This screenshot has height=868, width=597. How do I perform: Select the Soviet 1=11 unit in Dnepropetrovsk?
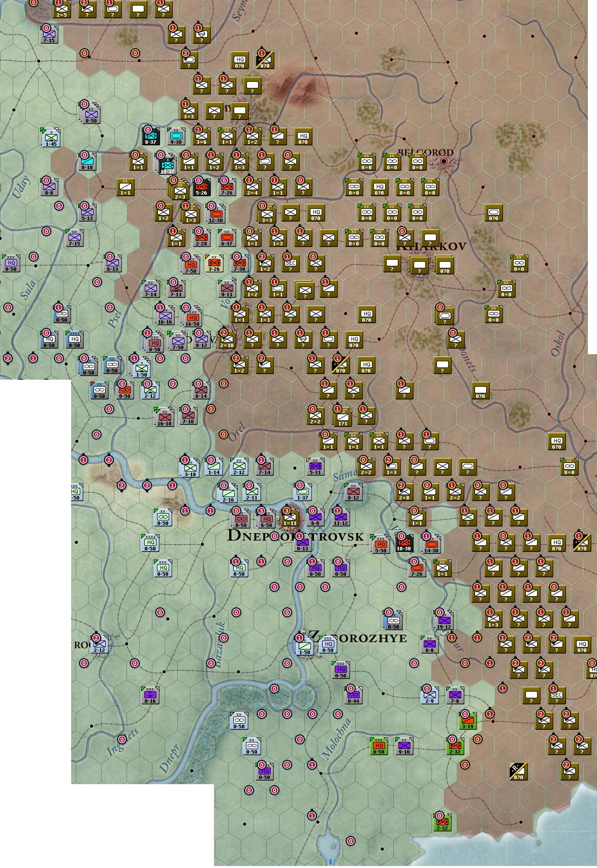point(290,517)
